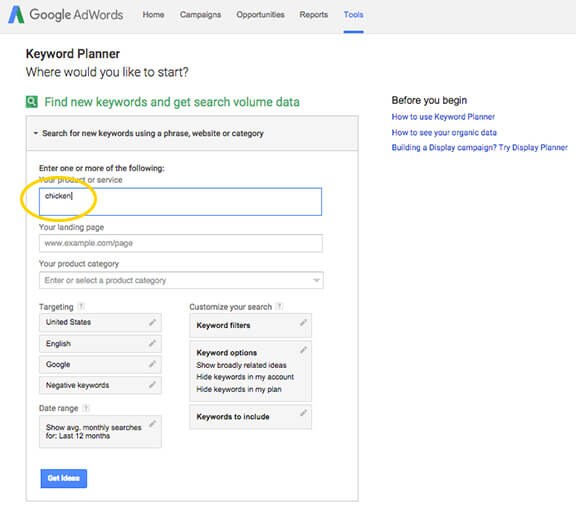Focus the product or service text box

point(180,202)
